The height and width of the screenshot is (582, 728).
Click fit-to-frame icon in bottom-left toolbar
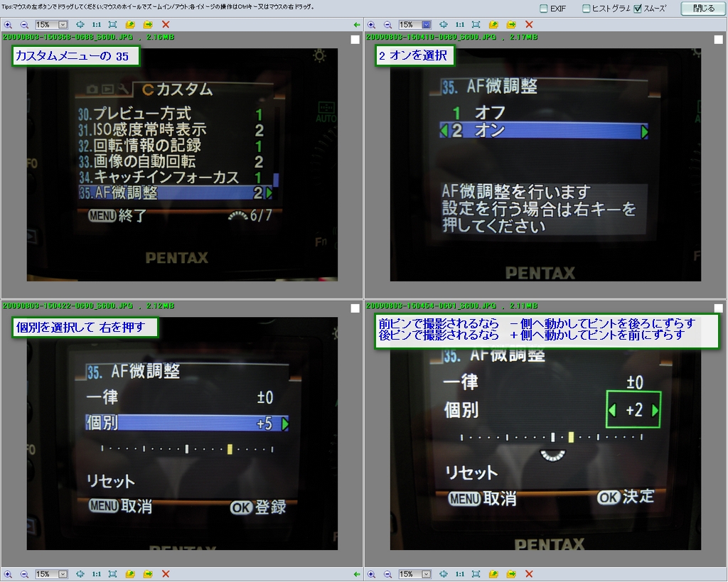(112, 574)
